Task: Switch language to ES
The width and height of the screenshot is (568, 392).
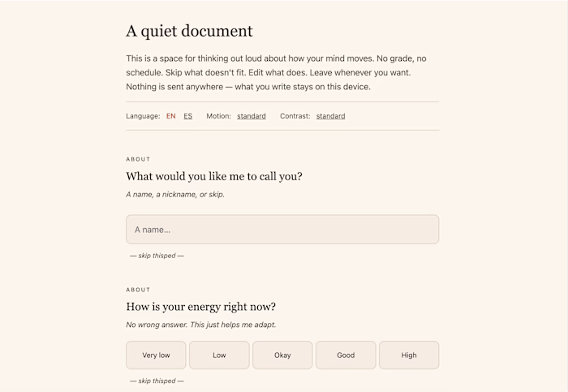Action: click(x=188, y=116)
